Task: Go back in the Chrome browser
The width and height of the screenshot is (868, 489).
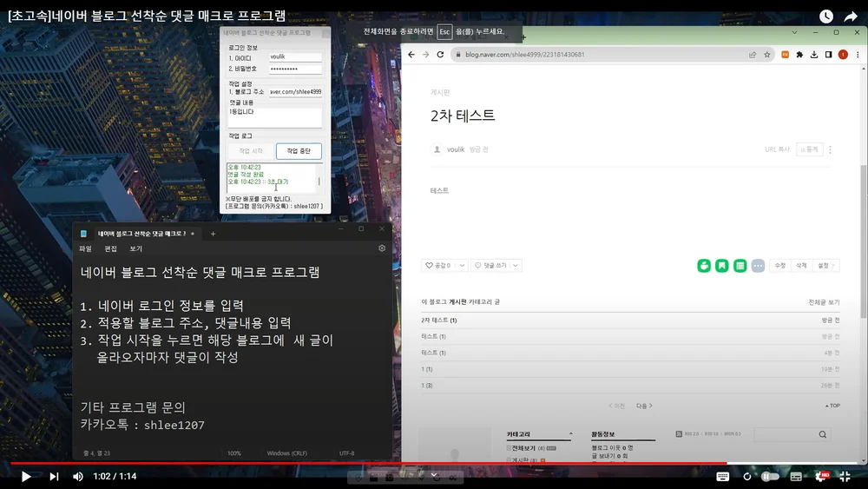Action: coord(411,54)
